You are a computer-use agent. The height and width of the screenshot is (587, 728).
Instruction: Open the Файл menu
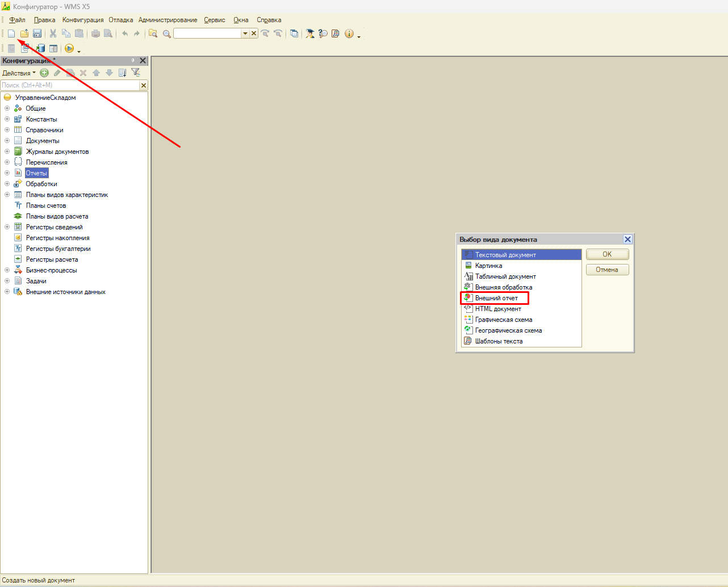[18, 20]
